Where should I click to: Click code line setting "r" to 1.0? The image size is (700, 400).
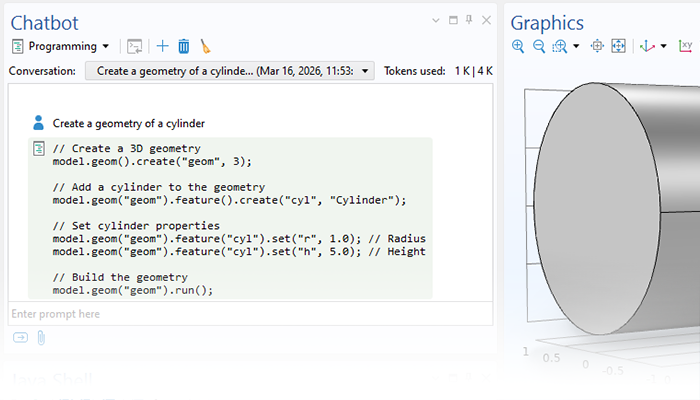239,239
